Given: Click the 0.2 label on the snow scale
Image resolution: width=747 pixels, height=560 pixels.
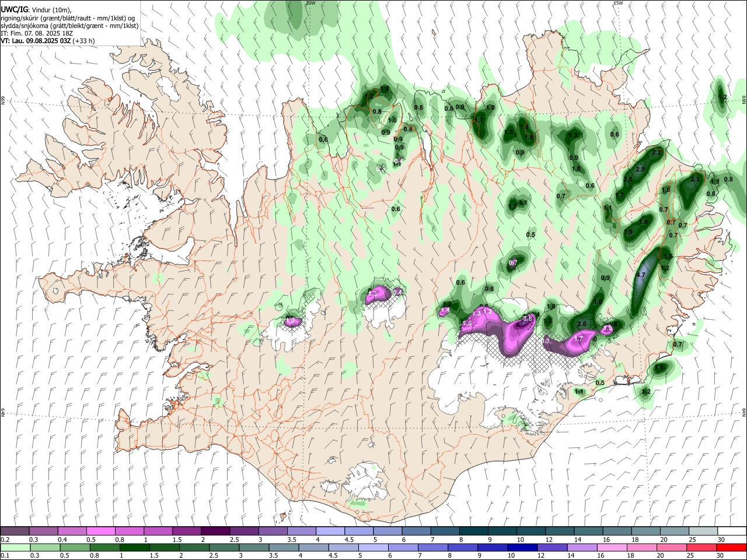Looking at the screenshot, I should pyautogui.click(x=5, y=540).
